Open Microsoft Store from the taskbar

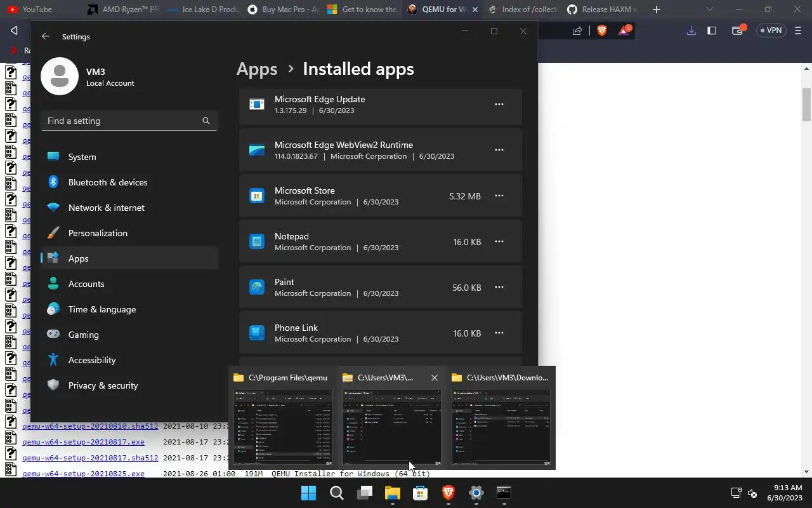pos(420,493)
